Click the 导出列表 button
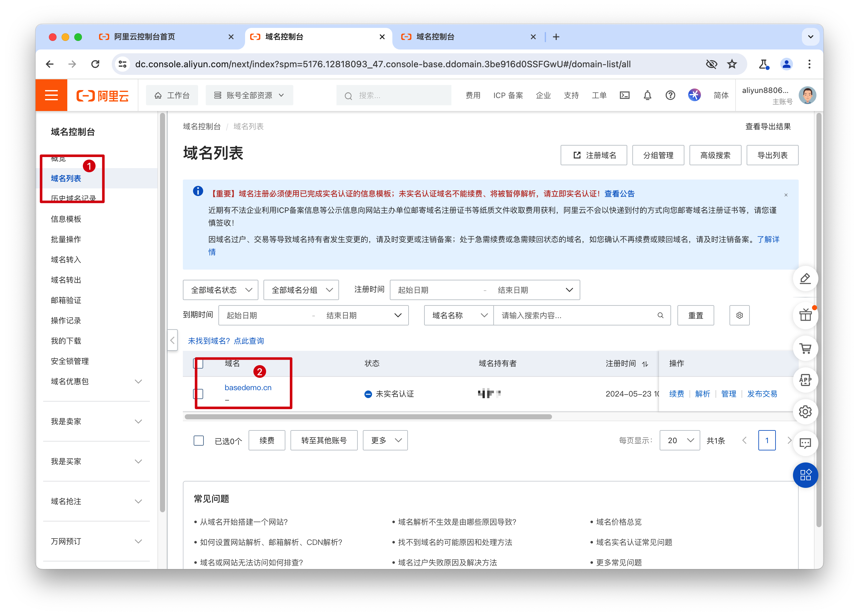 coord(772,155)
